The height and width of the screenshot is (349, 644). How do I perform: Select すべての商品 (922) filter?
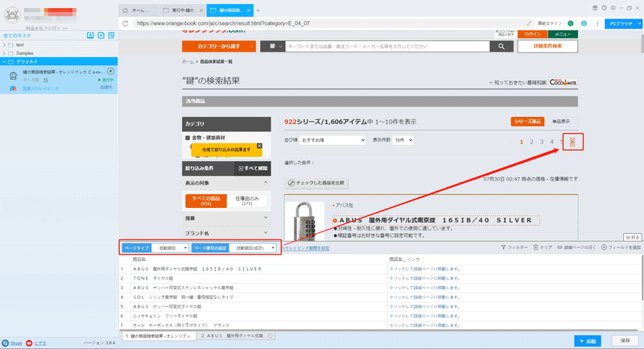(206, 201)
